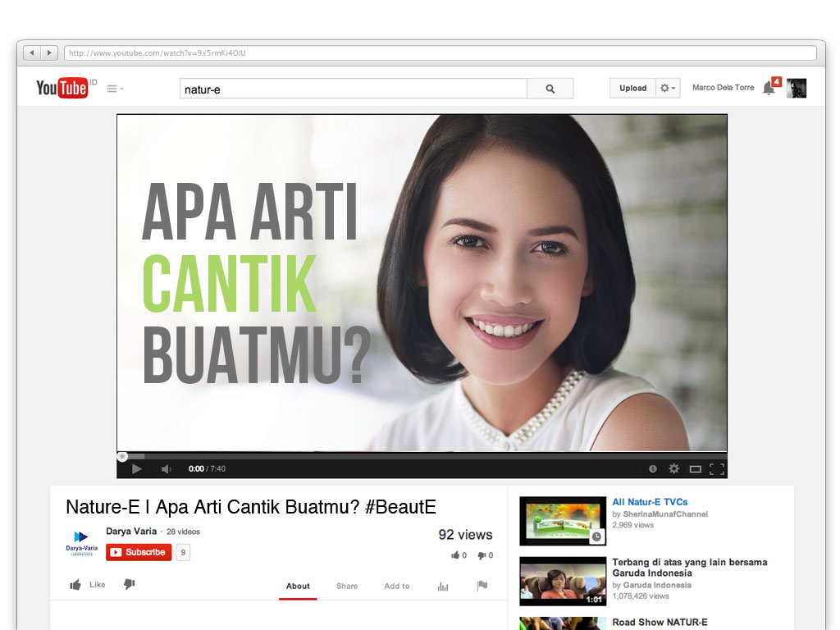Click the search magnifier button
Image resolution: width=840 pixels, height=630 pixels.
pos(550,89)
